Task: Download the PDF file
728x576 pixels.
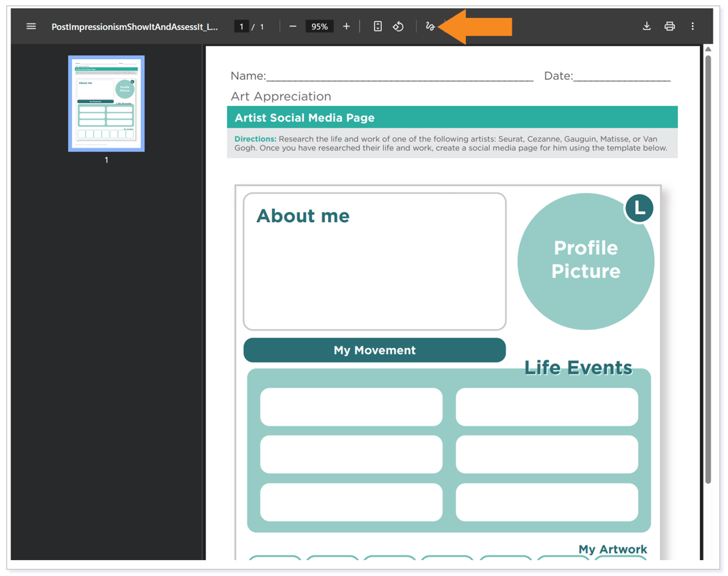Action: [x=646, y=26]
